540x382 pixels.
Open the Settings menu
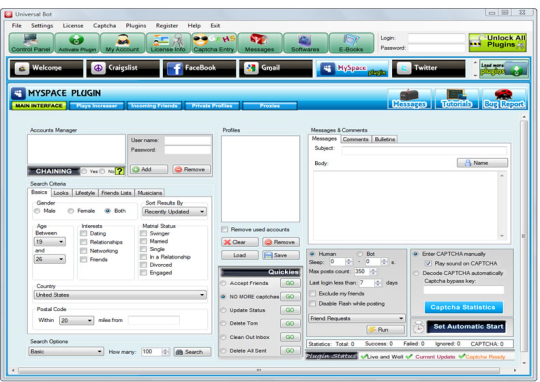pyautogui.click(x=42, y=25)
